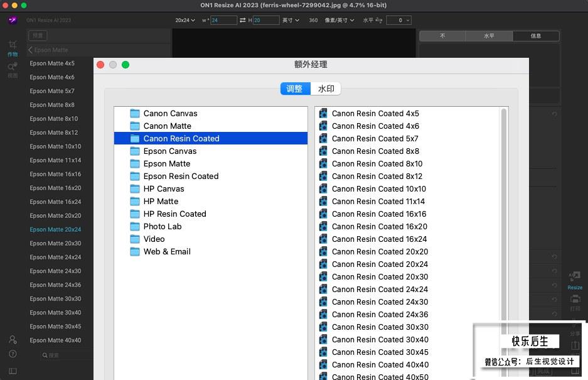Select the Epson Matte folder in dialog

(210, 164)
